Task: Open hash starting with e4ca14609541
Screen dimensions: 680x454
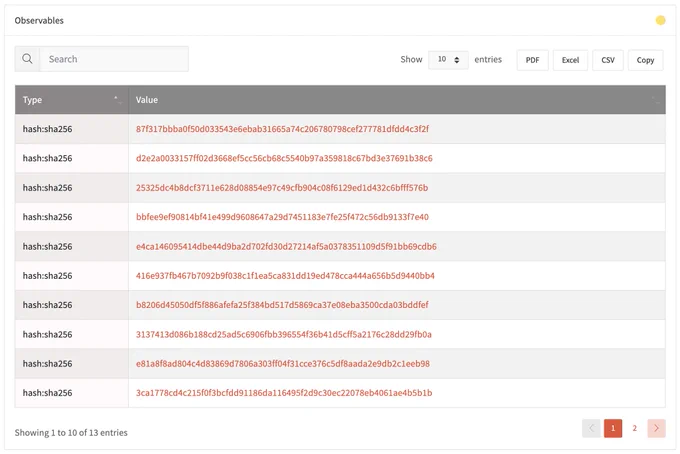Action: coord(286,246)
